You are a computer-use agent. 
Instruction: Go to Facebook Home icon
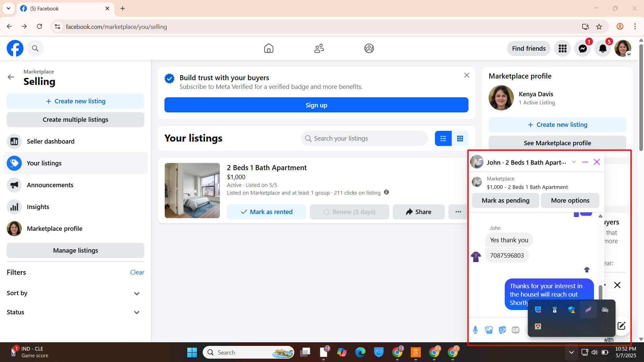coord(269,48)
